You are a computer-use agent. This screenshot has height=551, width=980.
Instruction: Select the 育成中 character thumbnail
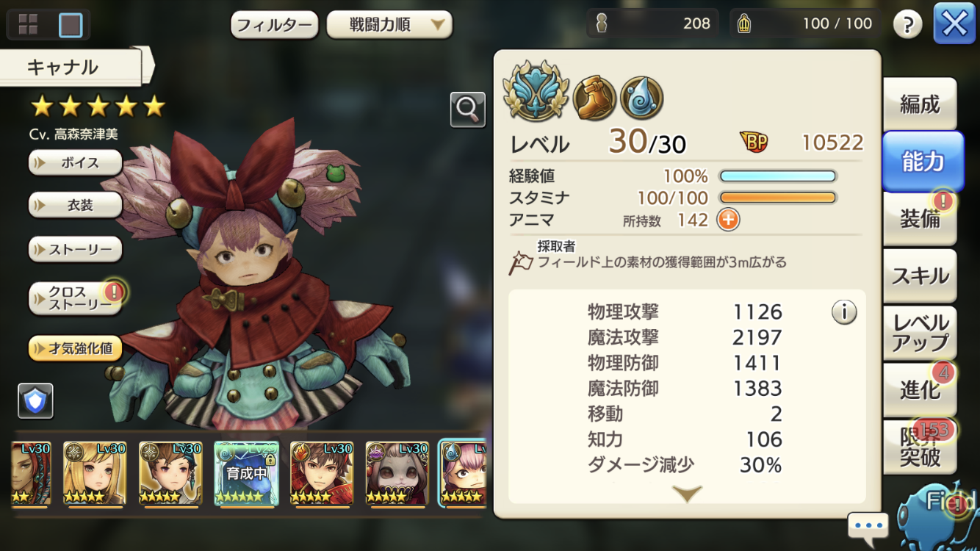coord(246,474)
